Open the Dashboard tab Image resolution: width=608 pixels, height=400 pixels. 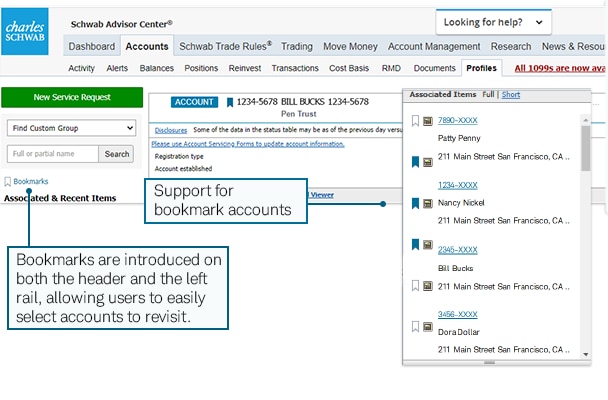click(x=92, y=46)
